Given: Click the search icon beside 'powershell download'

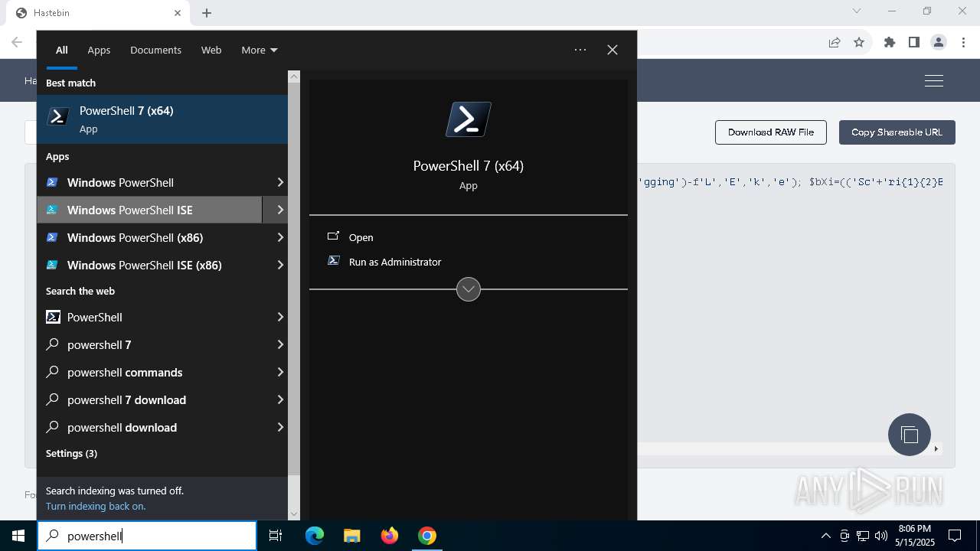Looking at the screenshot, I should 52,427.
